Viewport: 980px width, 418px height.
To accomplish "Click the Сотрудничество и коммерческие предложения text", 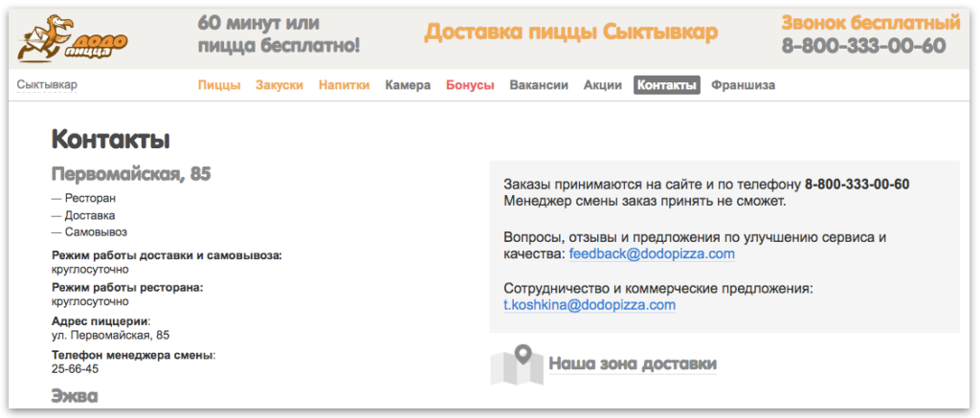I will point(657,289).
